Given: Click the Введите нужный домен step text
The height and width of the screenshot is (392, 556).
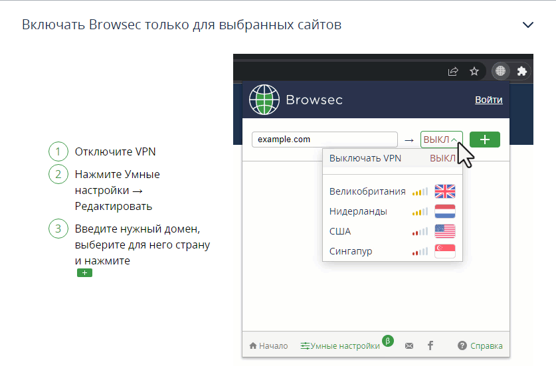Looking at the screenshot, I should click(x=142, y=245).
